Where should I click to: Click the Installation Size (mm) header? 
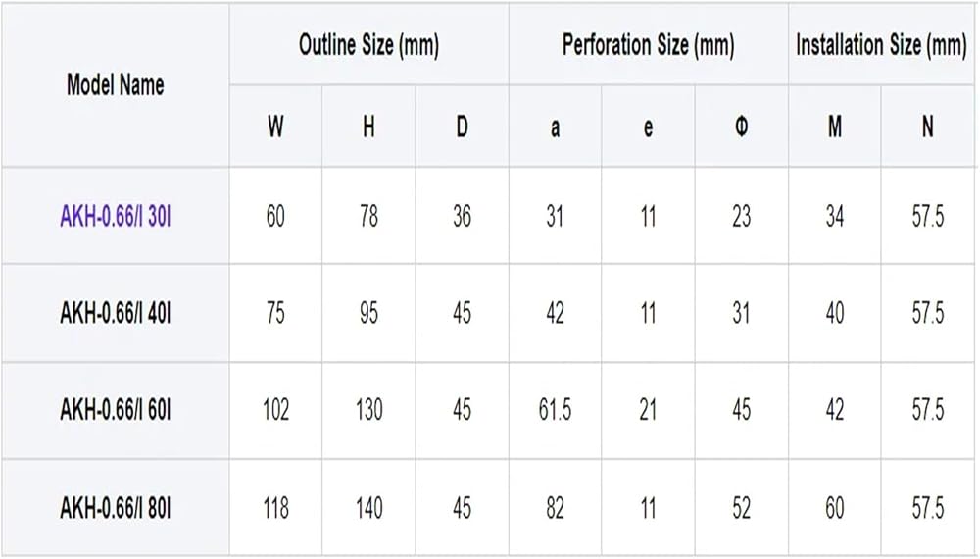point(881,44)
